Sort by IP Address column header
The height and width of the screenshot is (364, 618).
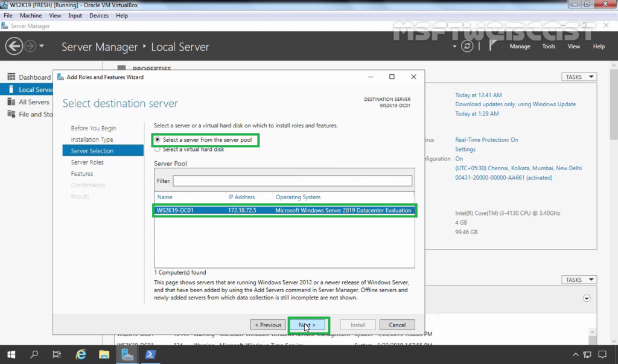[x=241, y=197]
